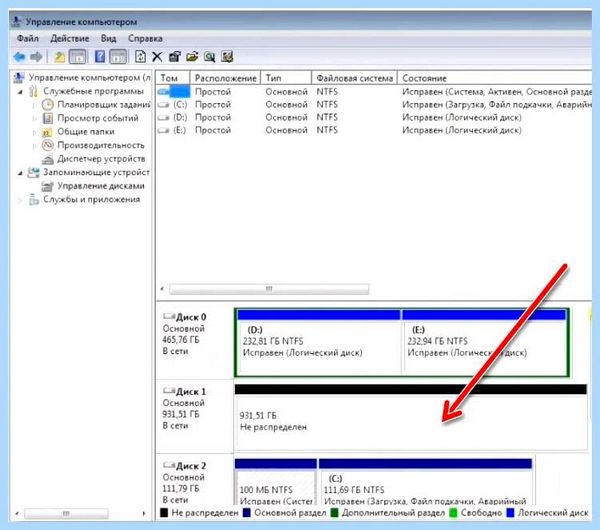Click the Диск 2 disk label
The height and width of the screenshot is (530, 600).
[191, 466]
